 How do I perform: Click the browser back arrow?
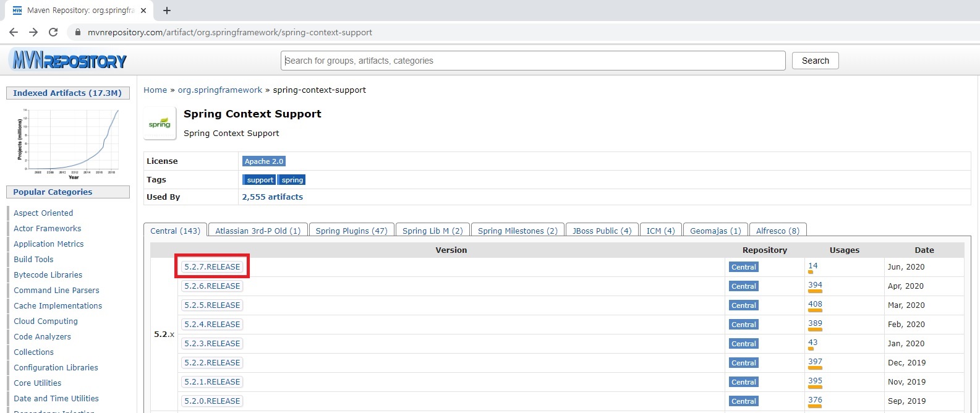pyautogui.click(x=14, y=32)
